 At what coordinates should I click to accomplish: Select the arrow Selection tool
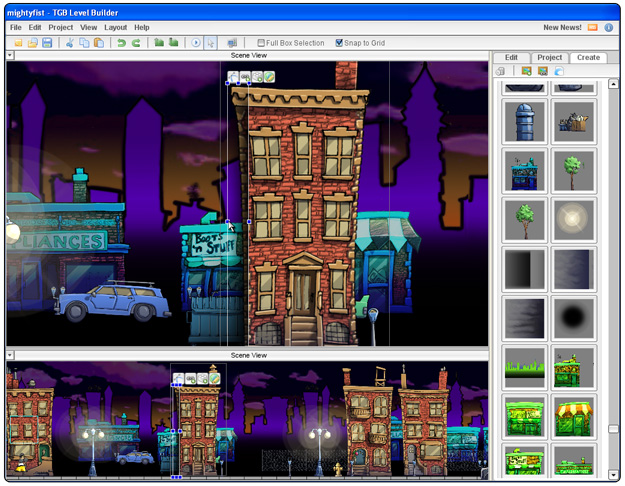point(210,43)
